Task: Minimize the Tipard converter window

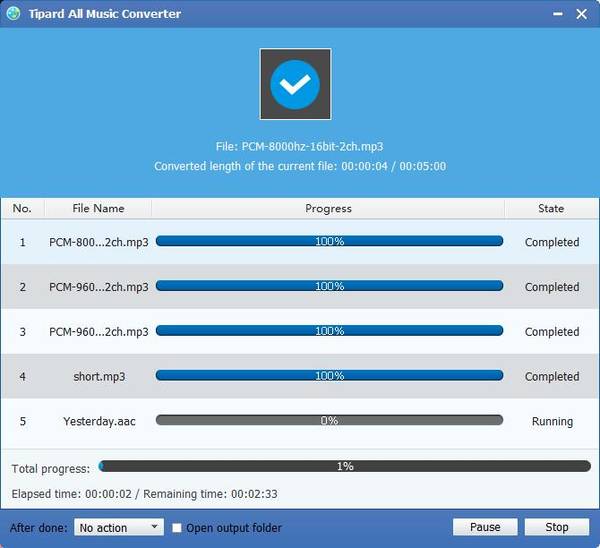Action: tap(558, 14)
